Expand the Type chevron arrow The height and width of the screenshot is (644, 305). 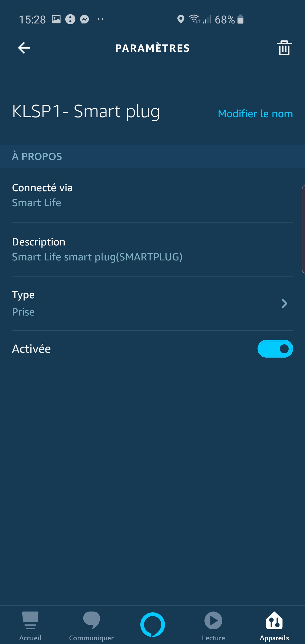coord(284,303)
